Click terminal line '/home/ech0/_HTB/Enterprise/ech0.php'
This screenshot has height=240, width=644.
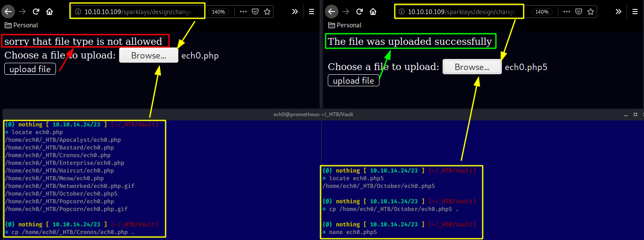[64, 163]
